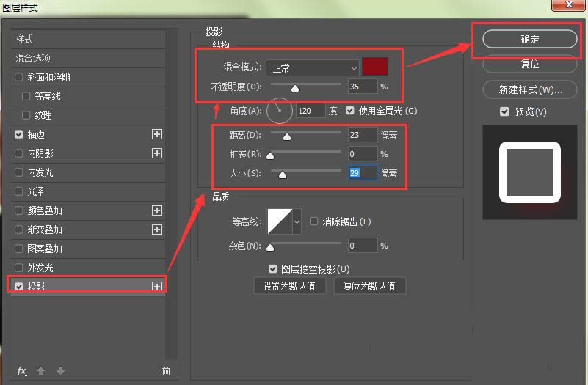
Task: Enable the 外发光 checkbox
Action: [18, 268]
